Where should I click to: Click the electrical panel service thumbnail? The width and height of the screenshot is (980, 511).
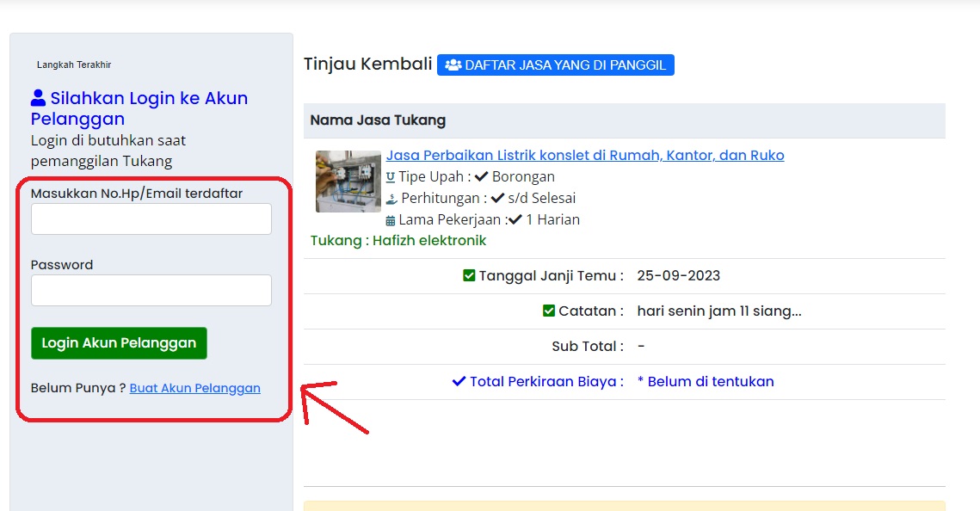click(348, 182)
